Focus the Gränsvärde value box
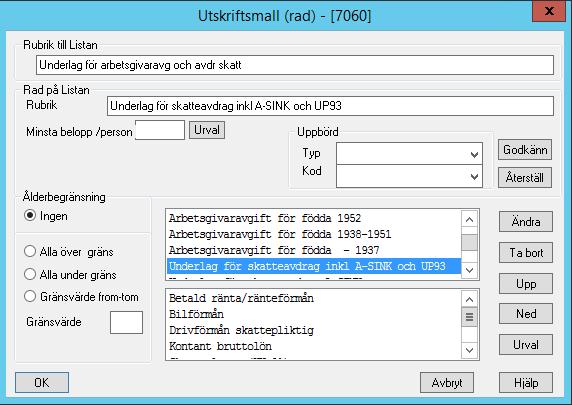Viewport: 572px width, 405px height. pyautogui.click(x=126, y=322)
